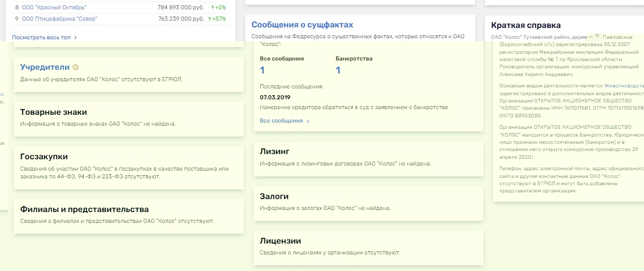Click text "Сведения о лицензиях" отсутствуют

point(330,253)
